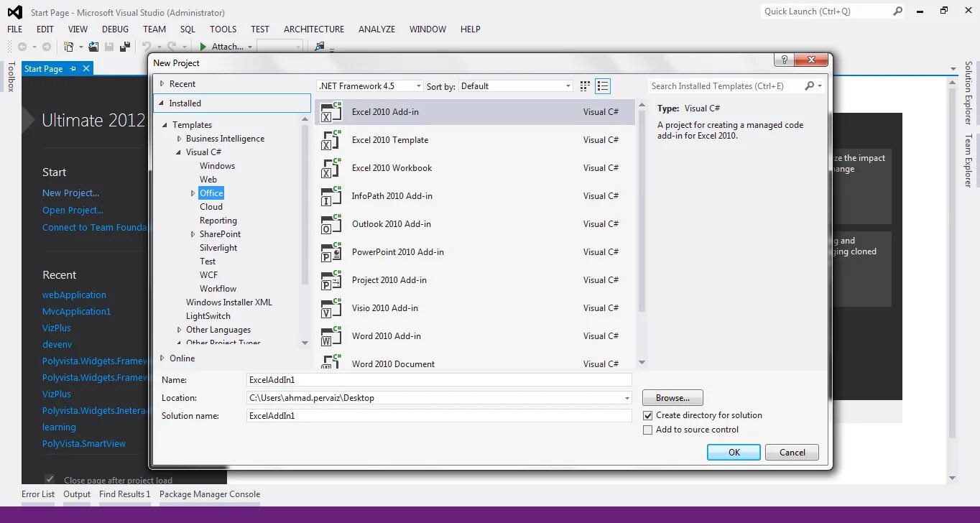Click the Excel 2010 Add-in template icon
The height and width of the screenshot is (523, 980).
coord(331,112)
